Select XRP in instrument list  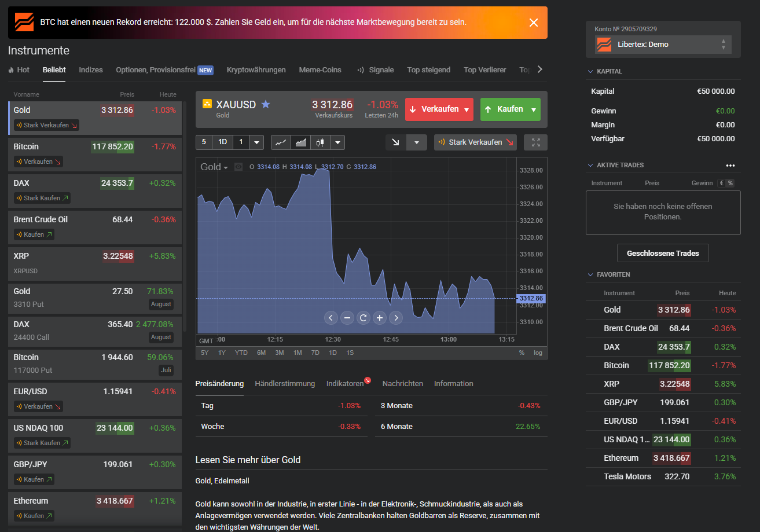(95, 263)
